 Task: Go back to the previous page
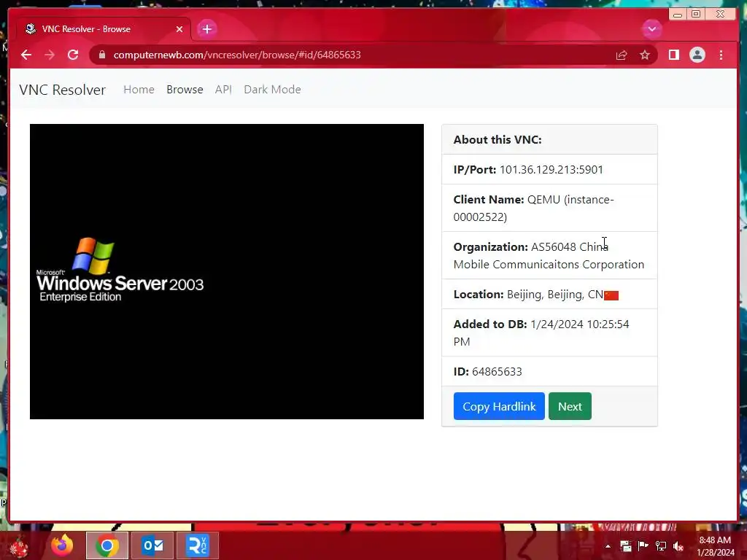tap(26, 55)
